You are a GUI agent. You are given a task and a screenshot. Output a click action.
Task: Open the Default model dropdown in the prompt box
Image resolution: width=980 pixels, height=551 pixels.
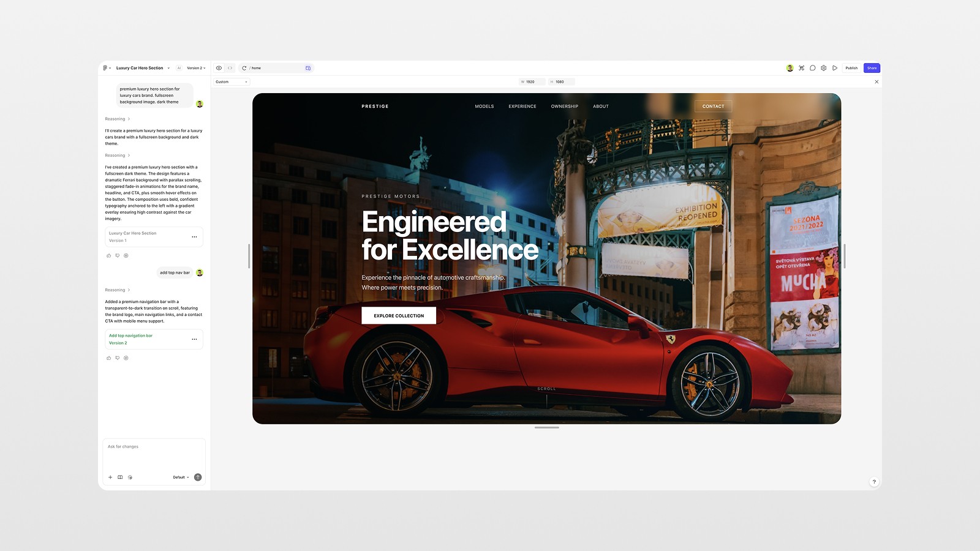[181, 477]
